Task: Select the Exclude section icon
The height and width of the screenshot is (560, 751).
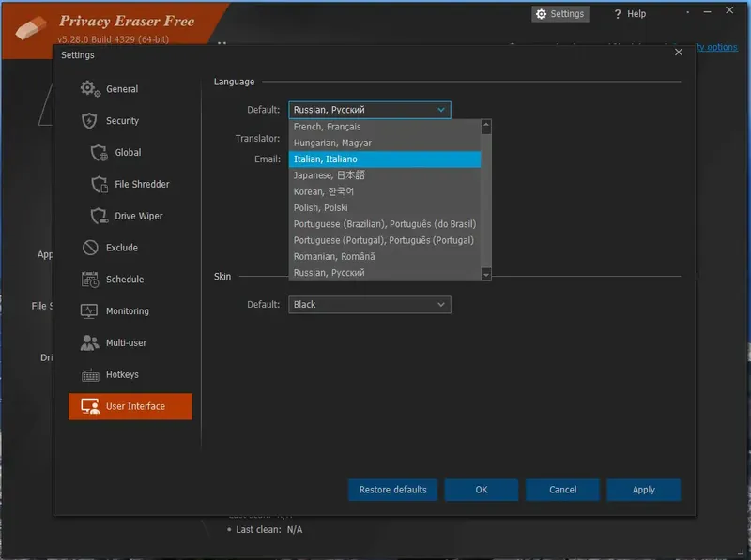Action: [90, 248]
